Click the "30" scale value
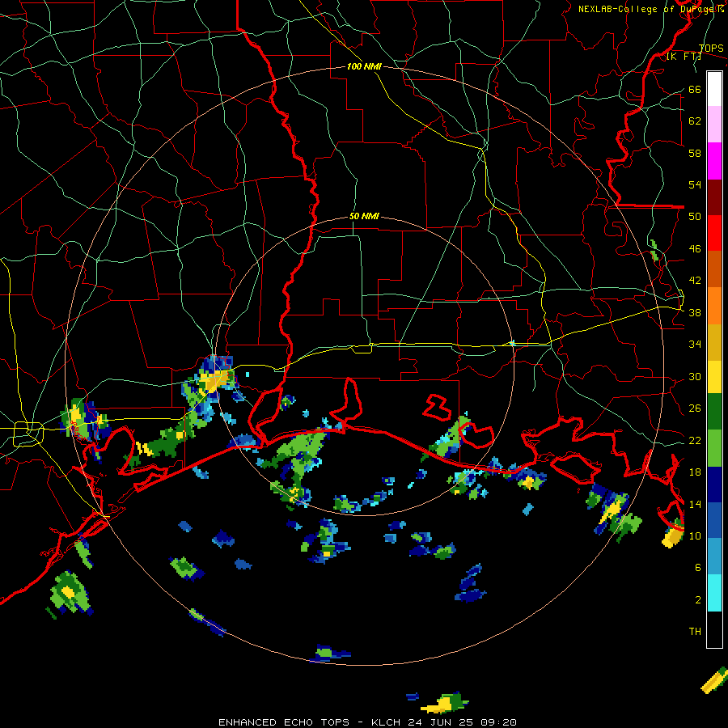 tap(695, 376)
